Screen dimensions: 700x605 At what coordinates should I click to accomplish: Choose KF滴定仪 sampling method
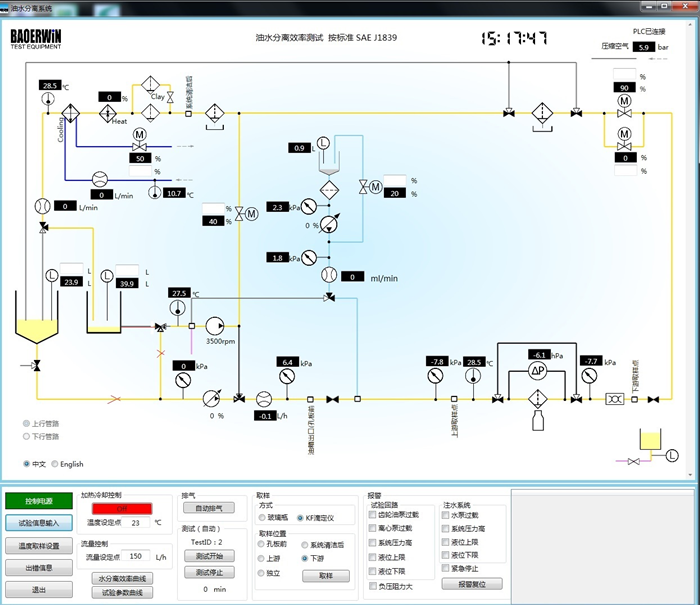click(x=300, y=518)
